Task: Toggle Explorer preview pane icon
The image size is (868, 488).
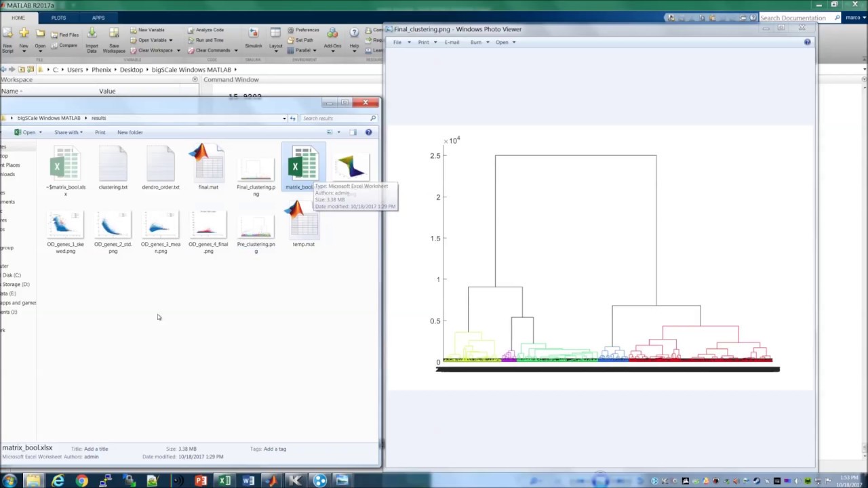Action: 353,132
